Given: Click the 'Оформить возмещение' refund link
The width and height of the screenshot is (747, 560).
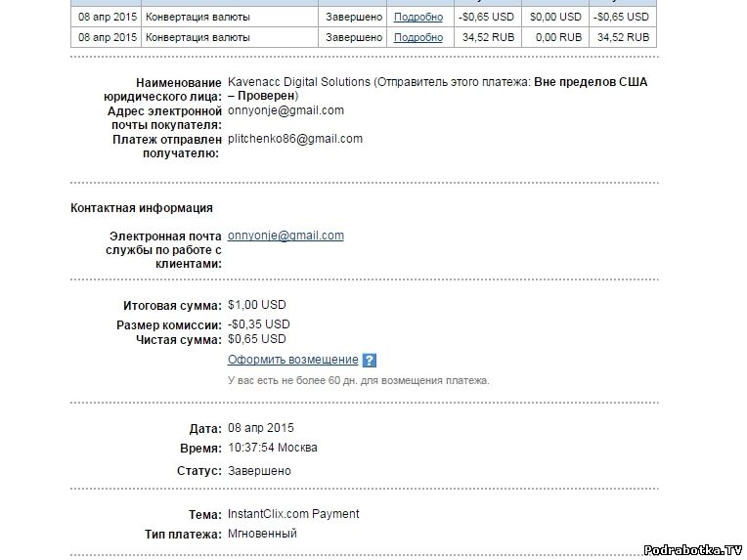Looking at the screenshot, I should click(x=292, y=361).
